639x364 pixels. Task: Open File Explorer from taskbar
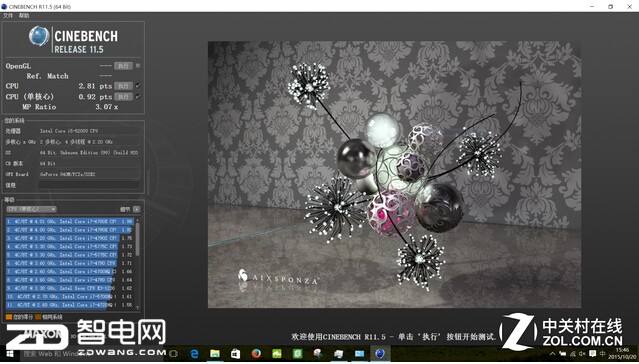click(215, 354)
